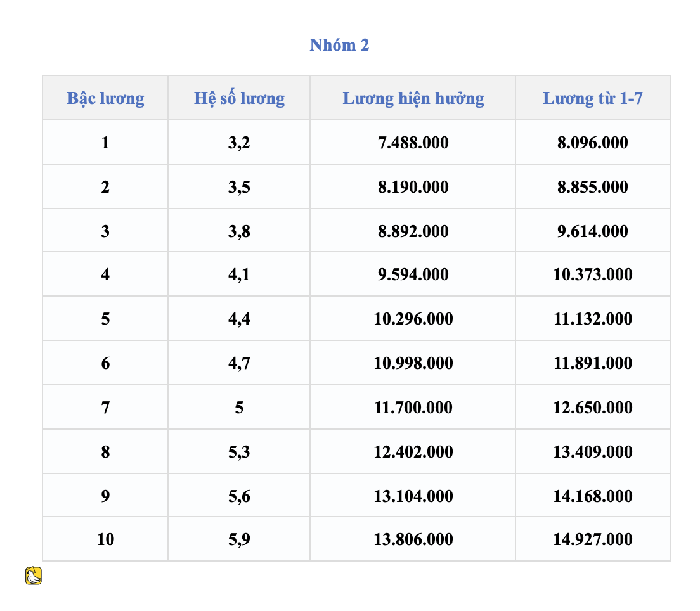Click the 11.132.000 value
The width and height of the screenshot is (700, 611).
point(593,319)
